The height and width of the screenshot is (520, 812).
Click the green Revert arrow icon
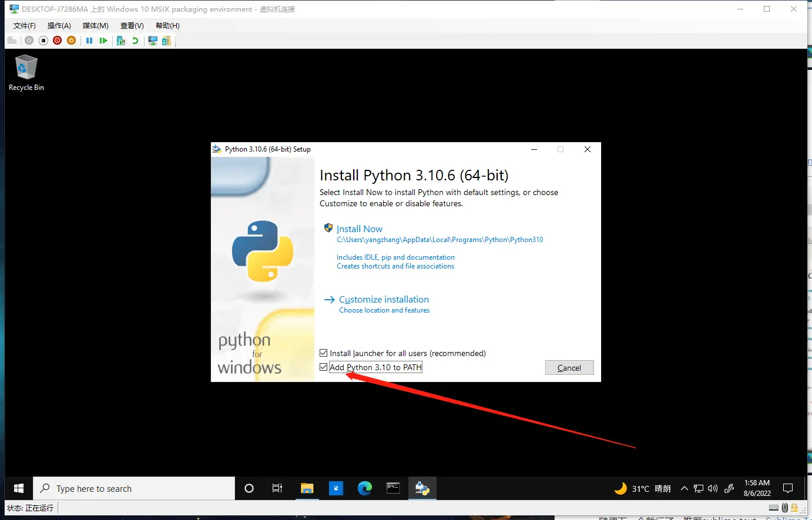pyautogui.click(x=135, y=41)
